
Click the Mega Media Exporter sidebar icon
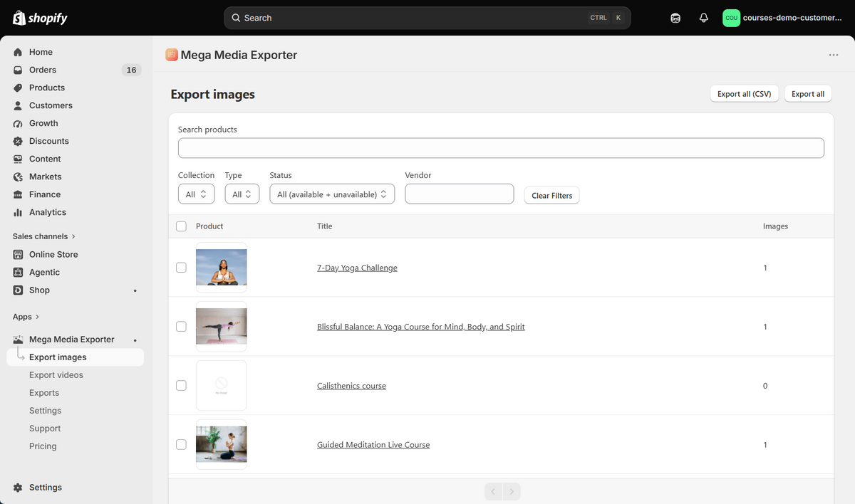19,340
